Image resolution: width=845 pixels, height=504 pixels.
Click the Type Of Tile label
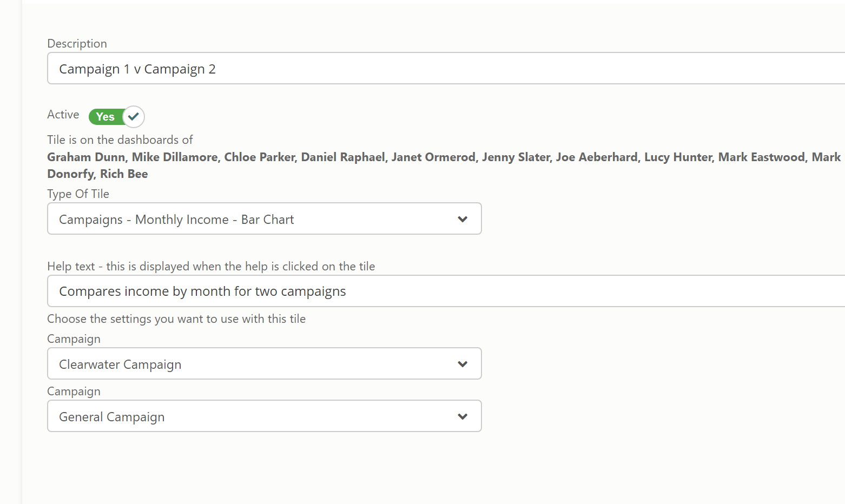tap(78, 194)
